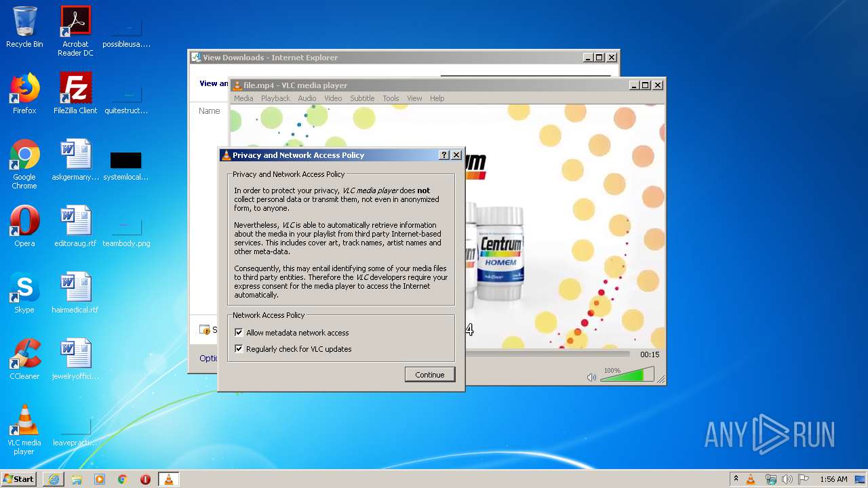The image size is (868, 488).
Task: Click the taskbar clock 1:56 AM
Action: (x=833, y=479)
